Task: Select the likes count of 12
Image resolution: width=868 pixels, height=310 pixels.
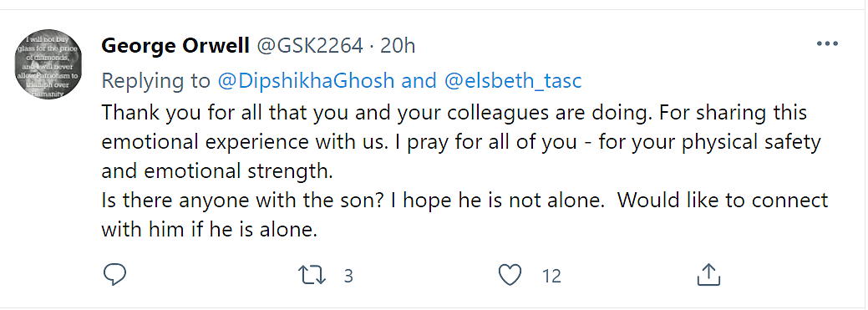Action: (552, 276)
